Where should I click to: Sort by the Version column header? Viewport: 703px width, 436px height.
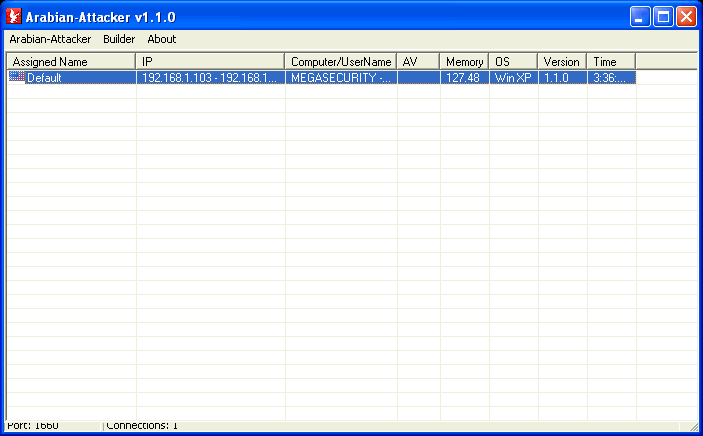click(x=562, y=62)
